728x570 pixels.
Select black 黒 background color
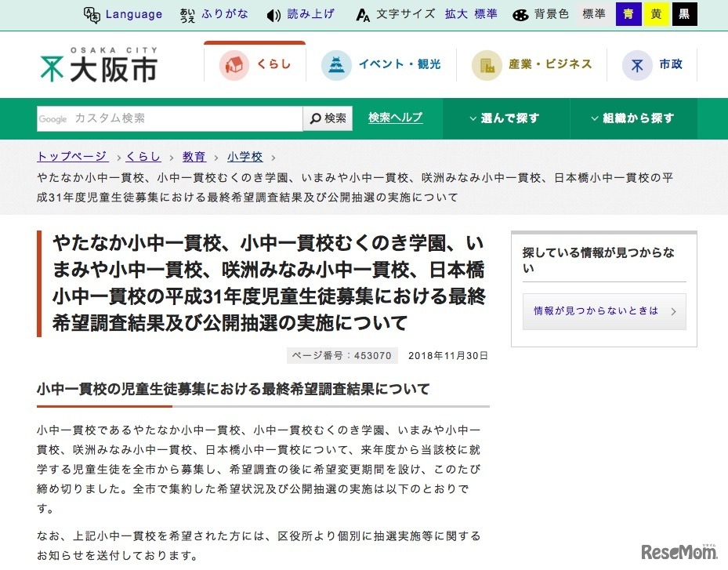(684, 14)
